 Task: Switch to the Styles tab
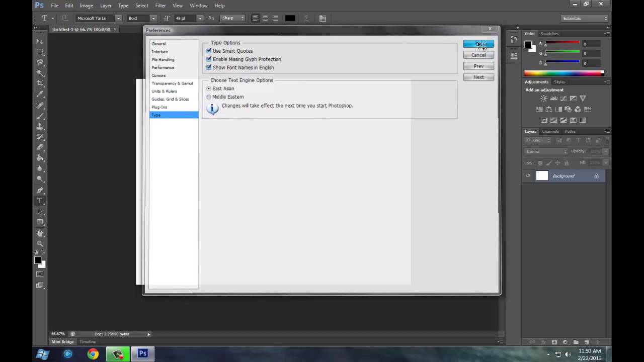point(559,82)
